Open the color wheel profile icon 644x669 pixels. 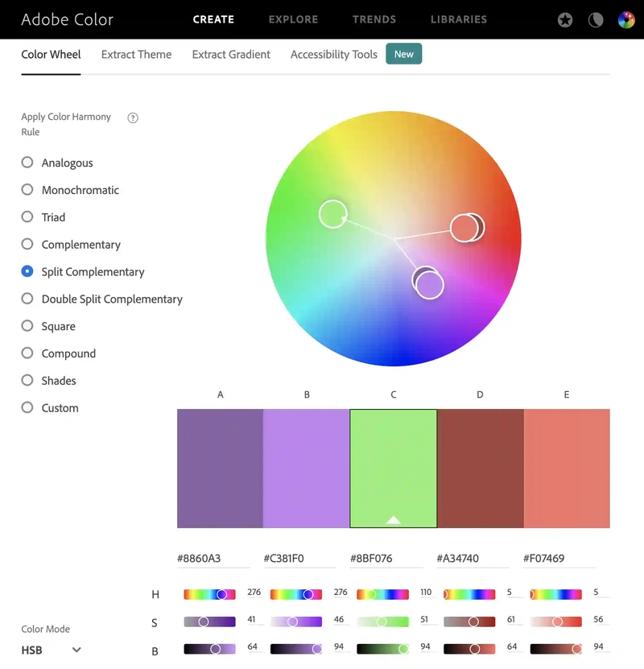pyautogui.click(x=626, y=19)
